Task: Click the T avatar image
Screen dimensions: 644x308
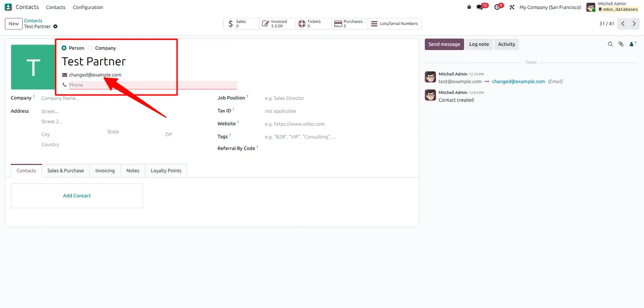Action: [x=33, y=67]
